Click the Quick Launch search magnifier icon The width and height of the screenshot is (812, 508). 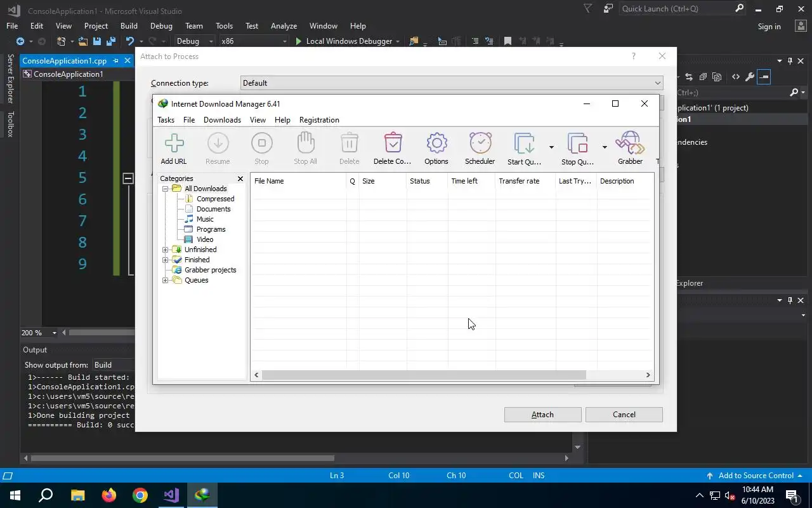tap(739, 9)
